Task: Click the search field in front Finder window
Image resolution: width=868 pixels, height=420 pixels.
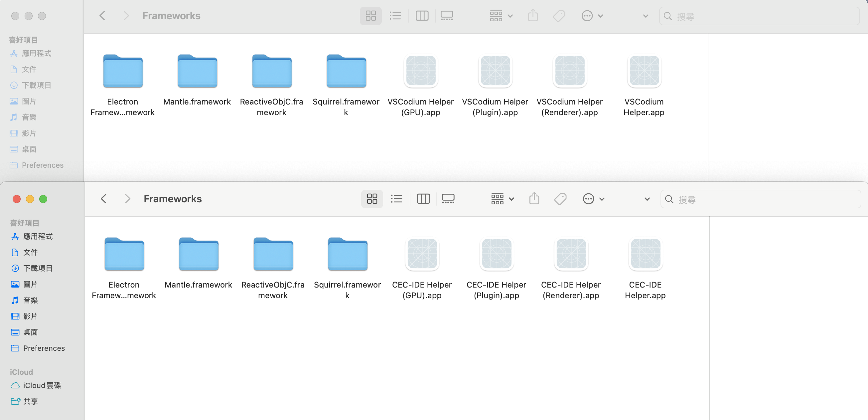Action: [x=761, y=199]
